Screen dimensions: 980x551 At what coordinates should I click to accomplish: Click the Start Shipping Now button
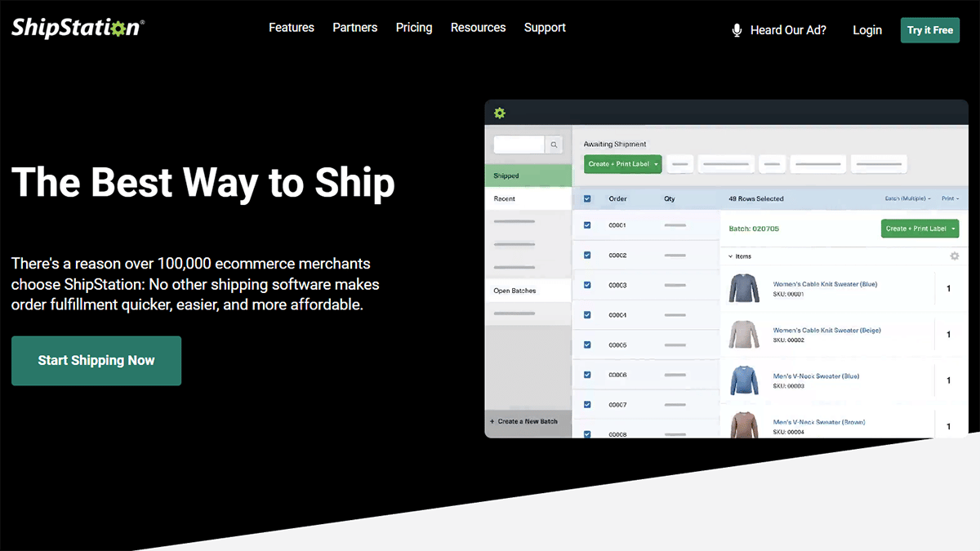[x=96, y=361]
